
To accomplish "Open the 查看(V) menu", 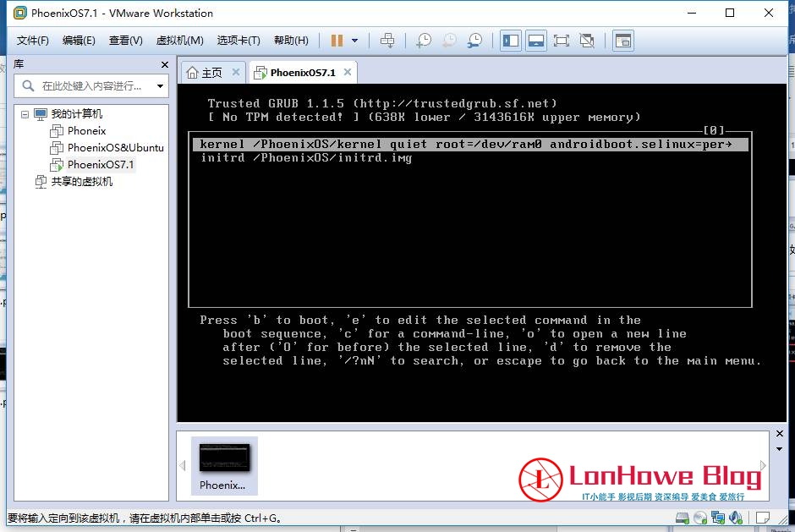I will pyautogui.click(x=126, y=41).
